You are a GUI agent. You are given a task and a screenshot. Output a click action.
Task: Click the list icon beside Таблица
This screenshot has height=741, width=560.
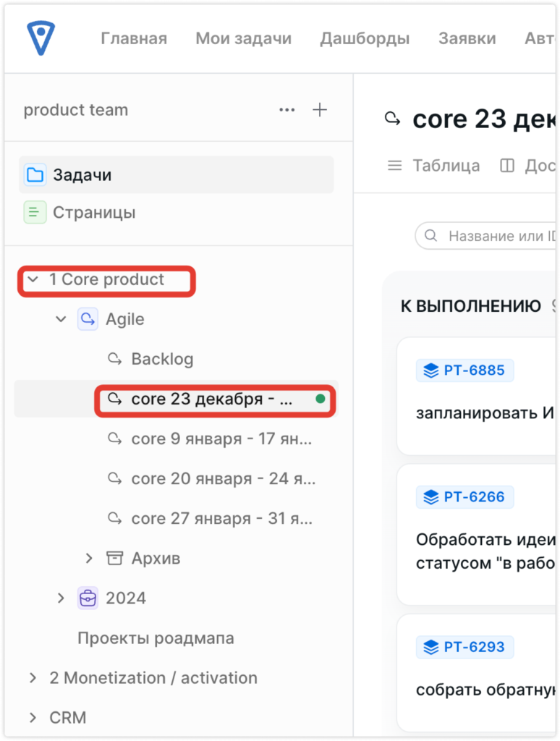[394, 165]
